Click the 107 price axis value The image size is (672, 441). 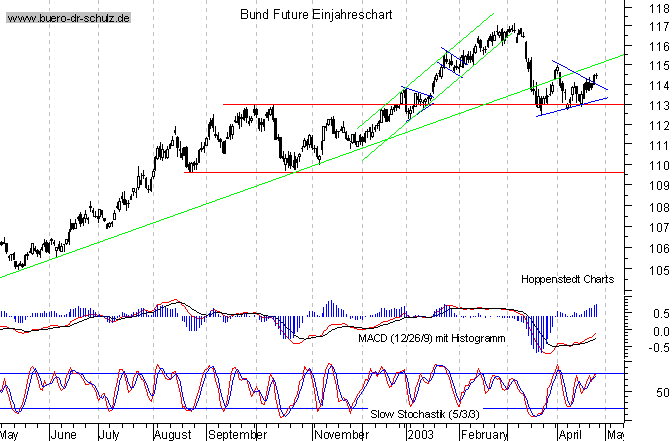[659, 228]
